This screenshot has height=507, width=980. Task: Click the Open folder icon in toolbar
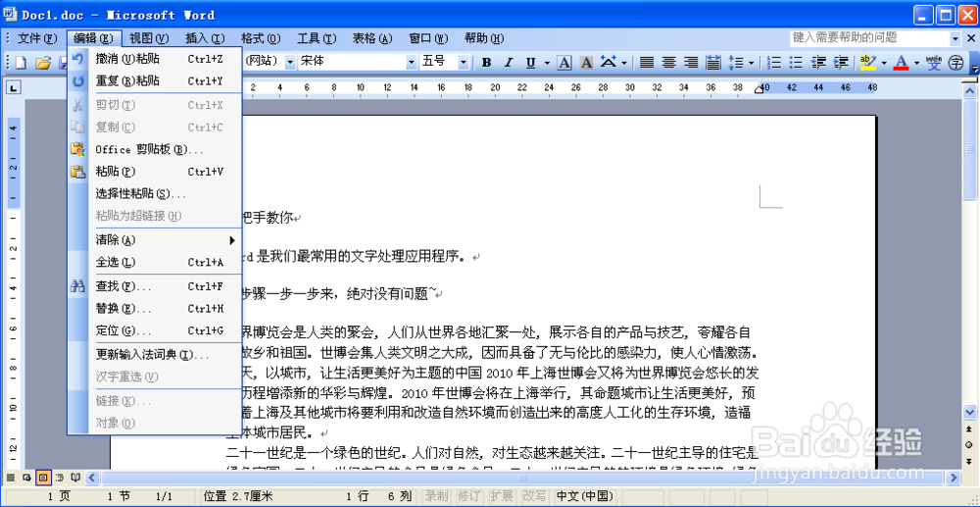[x=42, y=63]
